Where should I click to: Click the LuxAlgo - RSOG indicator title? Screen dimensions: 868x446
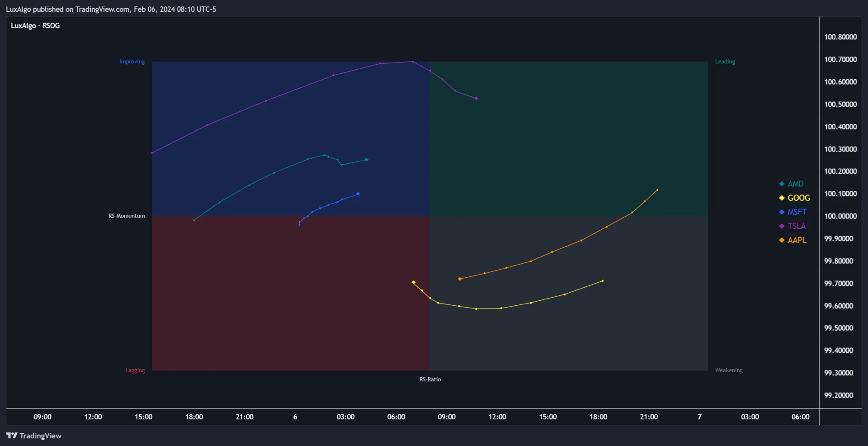tap(35, 26)
